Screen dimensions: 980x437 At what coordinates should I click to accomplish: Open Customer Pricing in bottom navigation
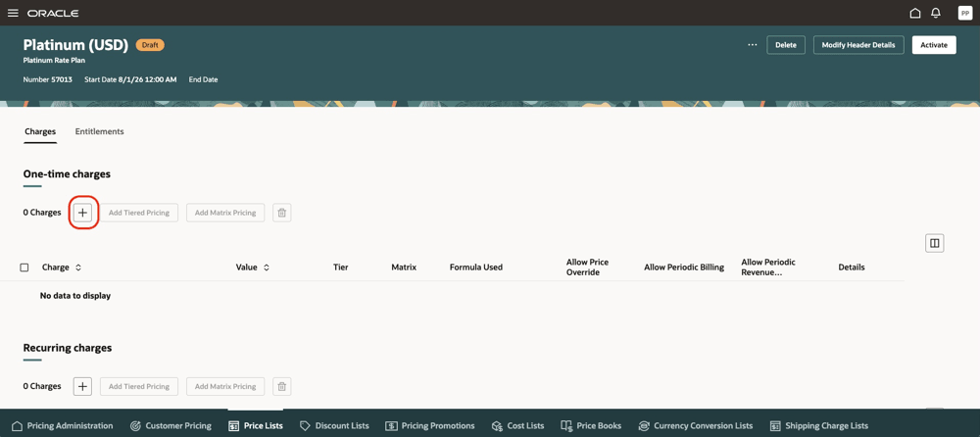[171, 426]
